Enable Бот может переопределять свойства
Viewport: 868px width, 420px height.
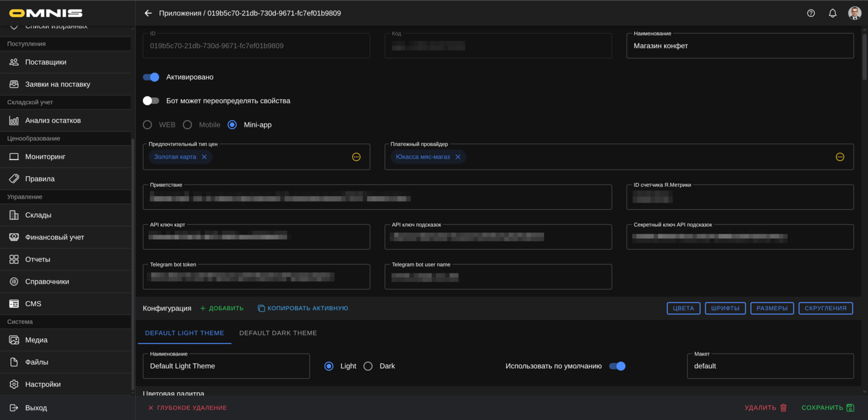click(x=150, y=101)
